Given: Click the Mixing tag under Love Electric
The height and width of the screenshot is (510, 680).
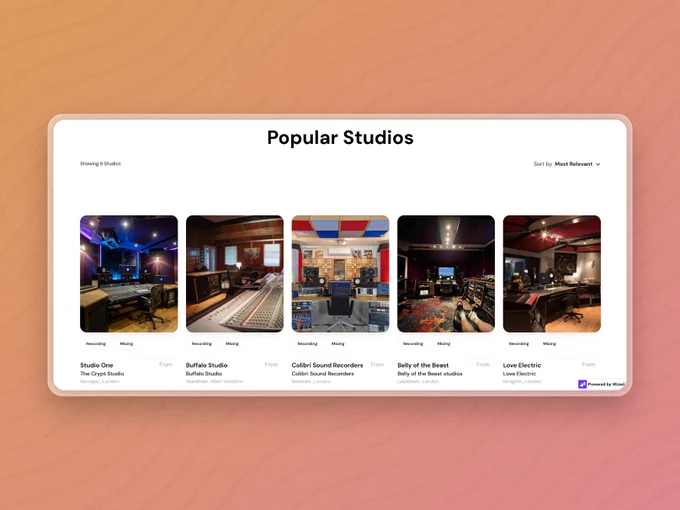Looking at the screenshot, I should [x=549, y=343].
